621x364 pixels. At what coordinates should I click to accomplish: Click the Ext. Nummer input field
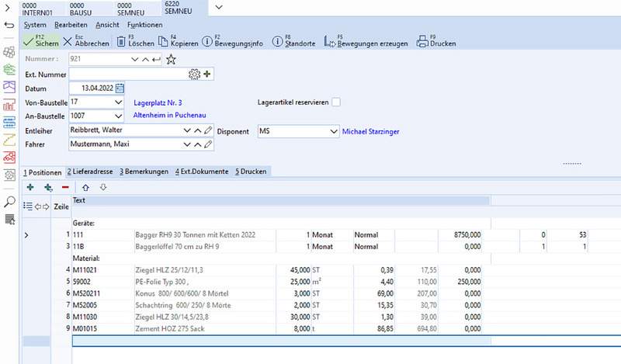click(x=128, y=74)
